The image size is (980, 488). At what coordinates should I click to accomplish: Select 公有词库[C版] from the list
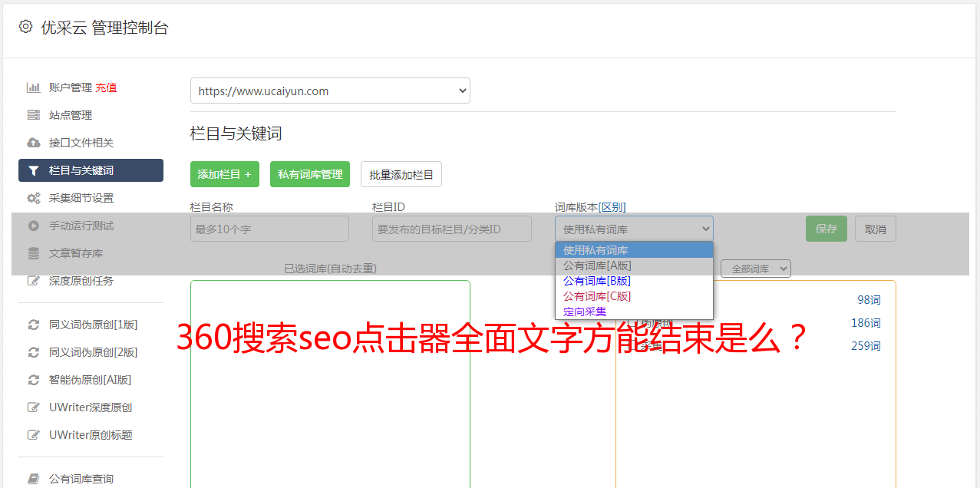tap(634, 296)
